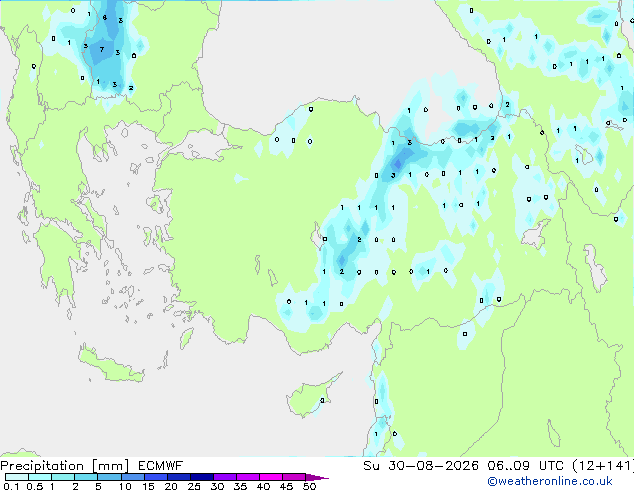Click the 50 label at the legend end
The image size is (634, 490).
(309, 486)
